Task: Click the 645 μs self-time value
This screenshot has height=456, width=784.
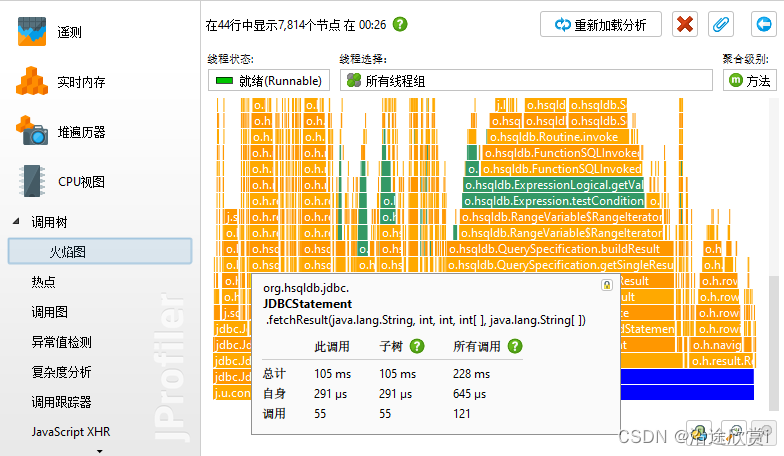Action: (x=470, y=394)
